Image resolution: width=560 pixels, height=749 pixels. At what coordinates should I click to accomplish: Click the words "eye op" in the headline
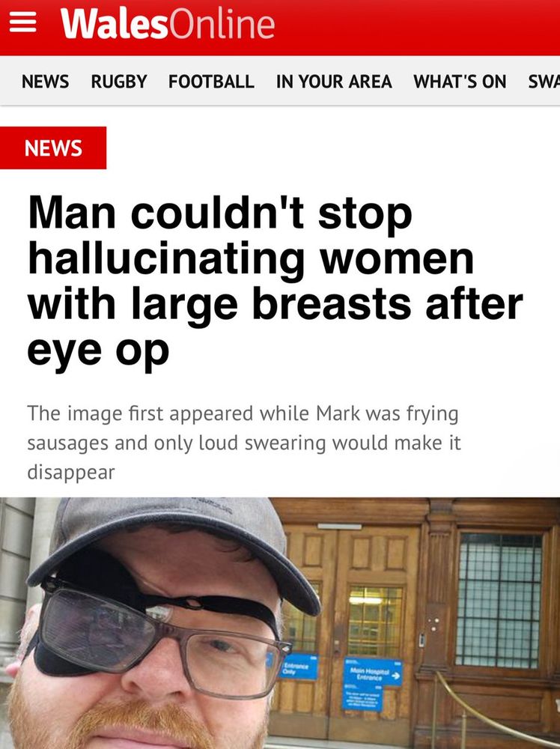click(98, 351)
